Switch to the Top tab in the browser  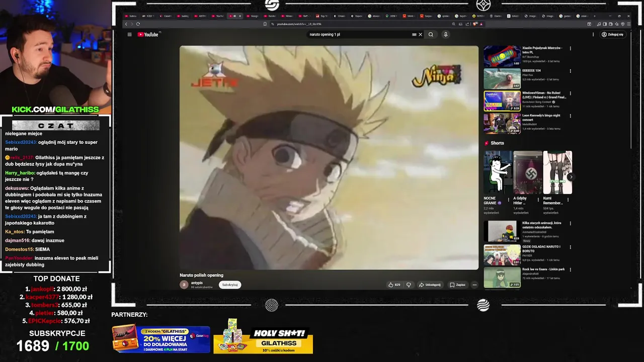tap(322, 16)
